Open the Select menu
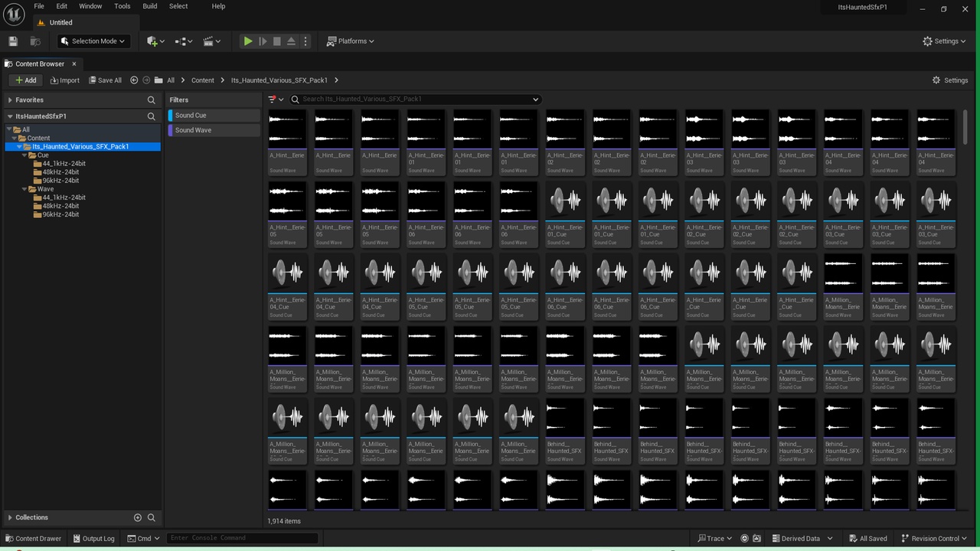This screenshot has width=980, height=551. click(x=178, y=6)
